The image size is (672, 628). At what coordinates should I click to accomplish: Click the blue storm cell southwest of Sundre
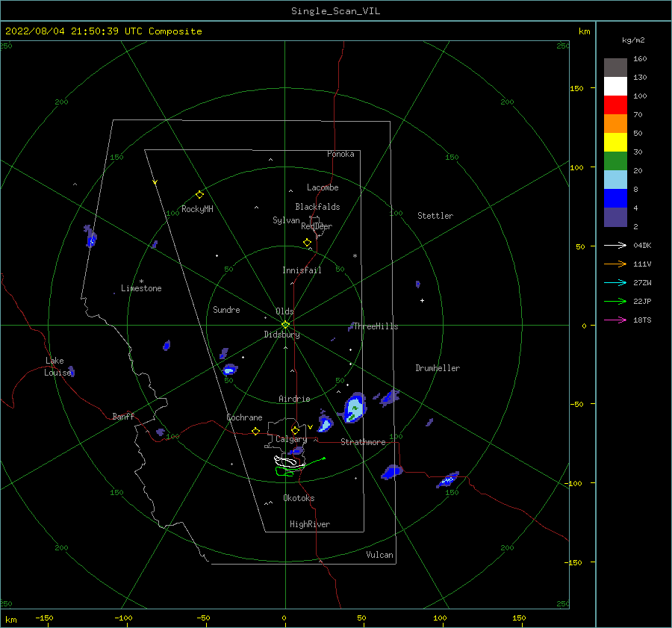coord(230,369)
